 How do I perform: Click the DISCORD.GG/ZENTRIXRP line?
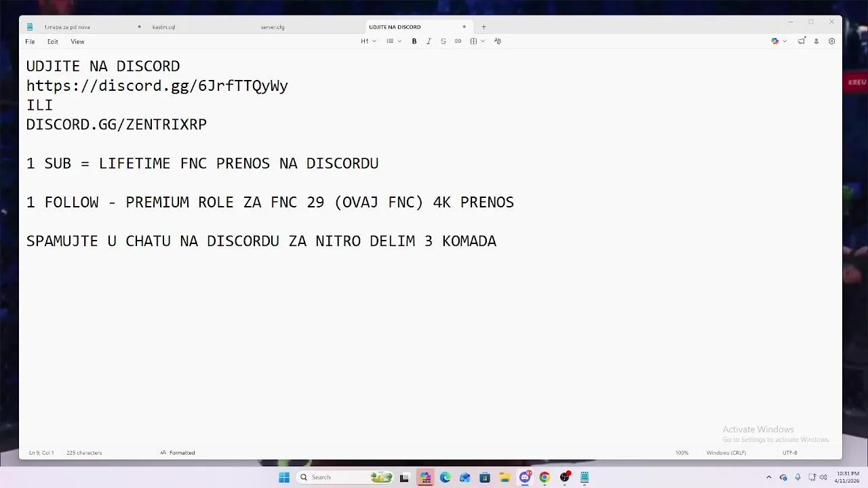(117, 125)
